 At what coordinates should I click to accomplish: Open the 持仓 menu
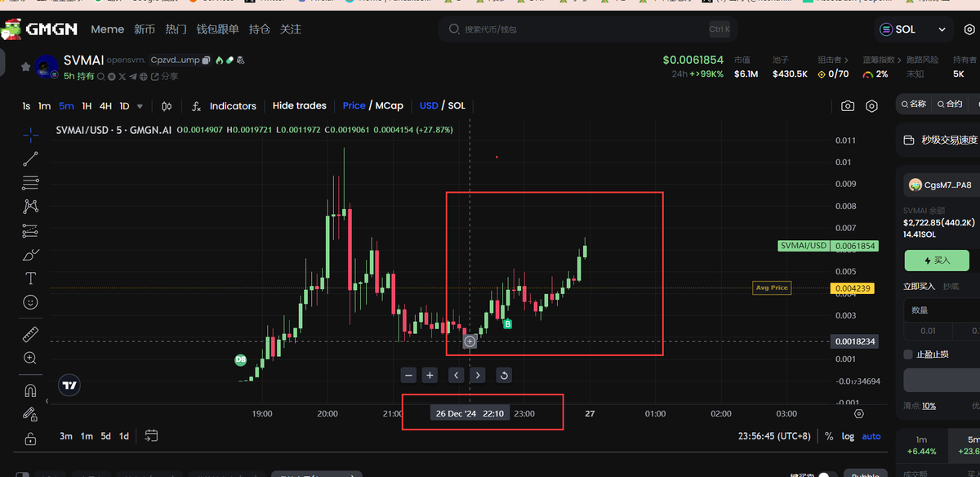point(260,29)
